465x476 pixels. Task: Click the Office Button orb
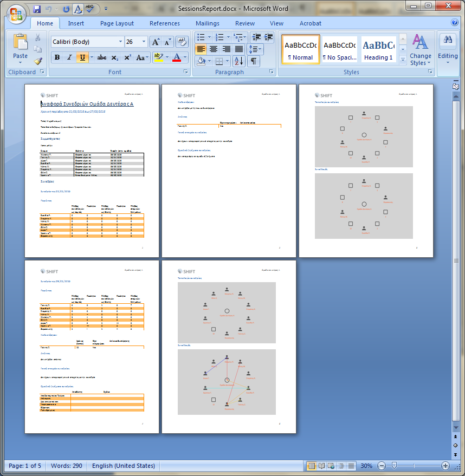[x=16, y=15]
